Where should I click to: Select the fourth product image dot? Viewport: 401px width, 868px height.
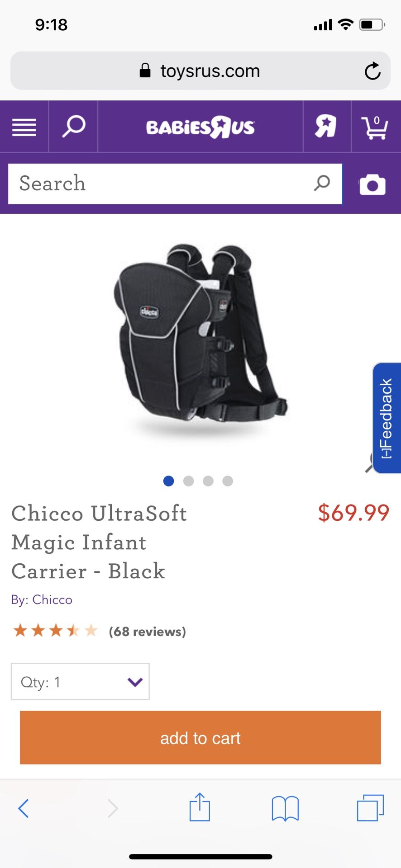pyautogui.click(x=228, y=481)
